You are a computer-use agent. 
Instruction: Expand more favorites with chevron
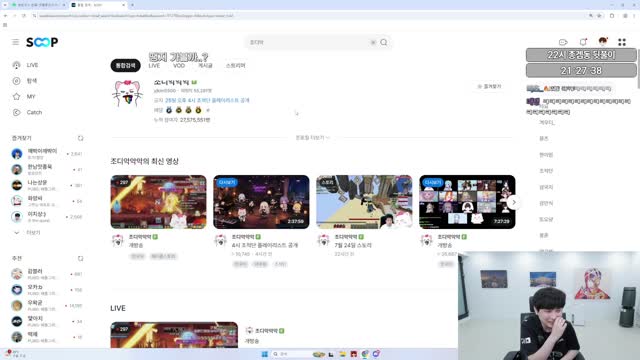[x=17, y=233]
